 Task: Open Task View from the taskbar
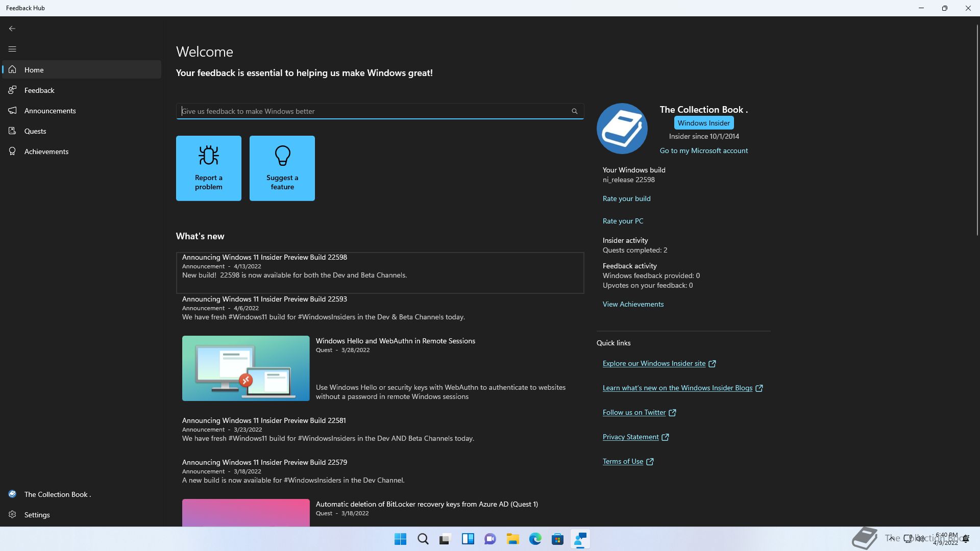[446, 539]
